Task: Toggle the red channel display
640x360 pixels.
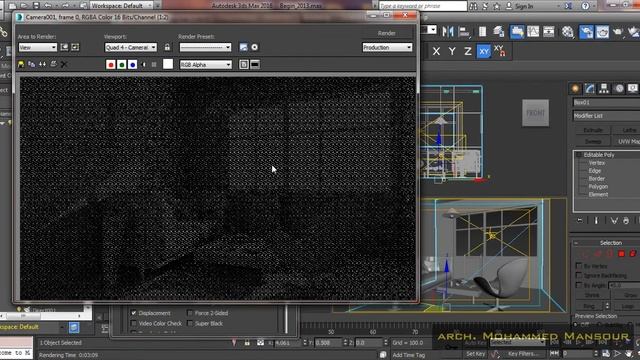Action: click(x=111, y=64)
